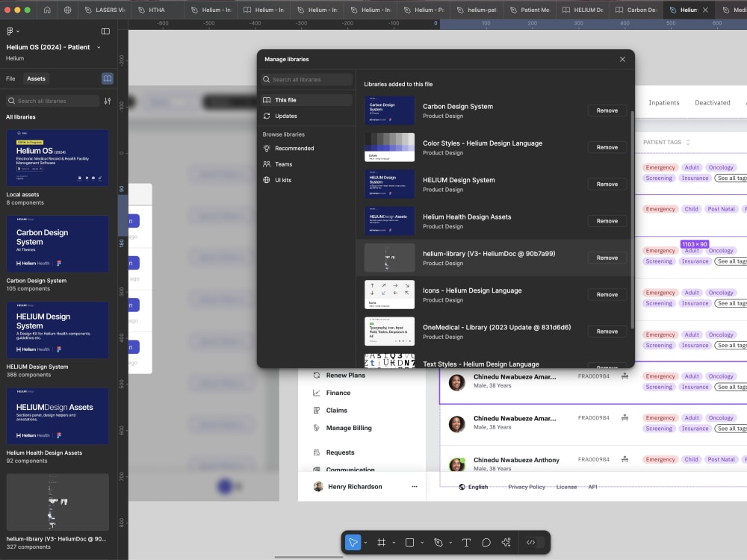
Task: Click the Finance chart icon
Action: (x=316, y=393)
